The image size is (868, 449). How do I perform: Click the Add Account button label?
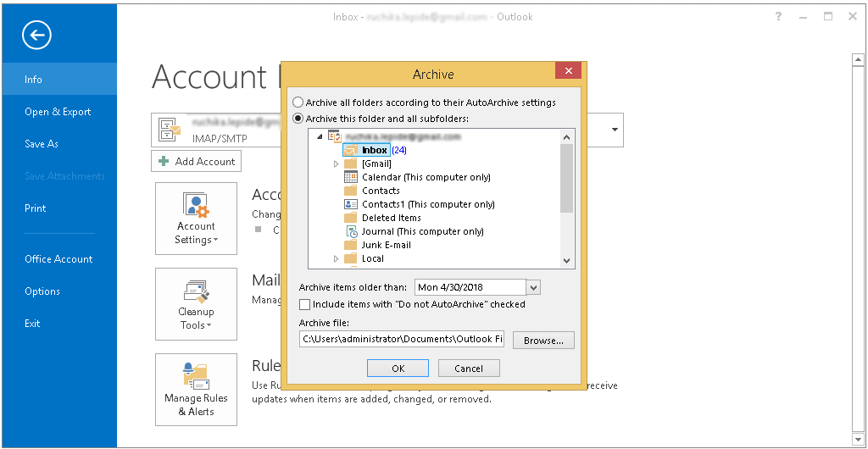pyautogui.click(x=205, y=162)
